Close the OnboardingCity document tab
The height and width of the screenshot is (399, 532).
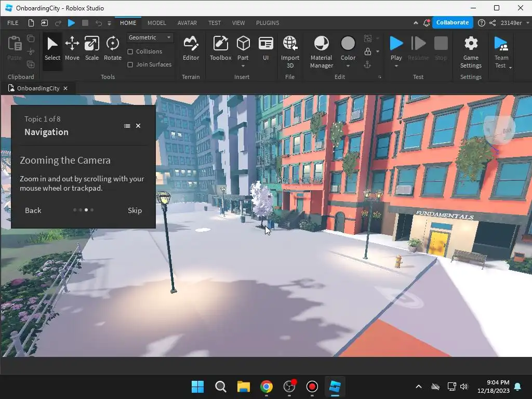(65, 88)
